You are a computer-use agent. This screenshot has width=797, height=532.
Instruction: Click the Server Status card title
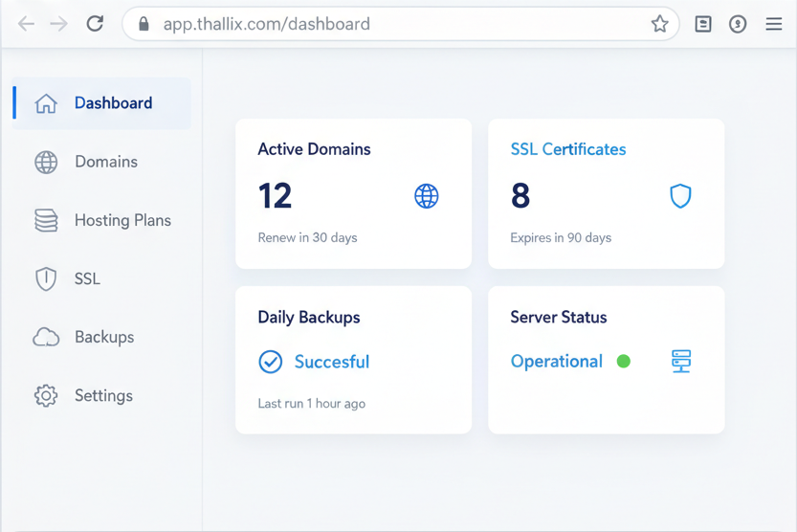pos(558,318)
